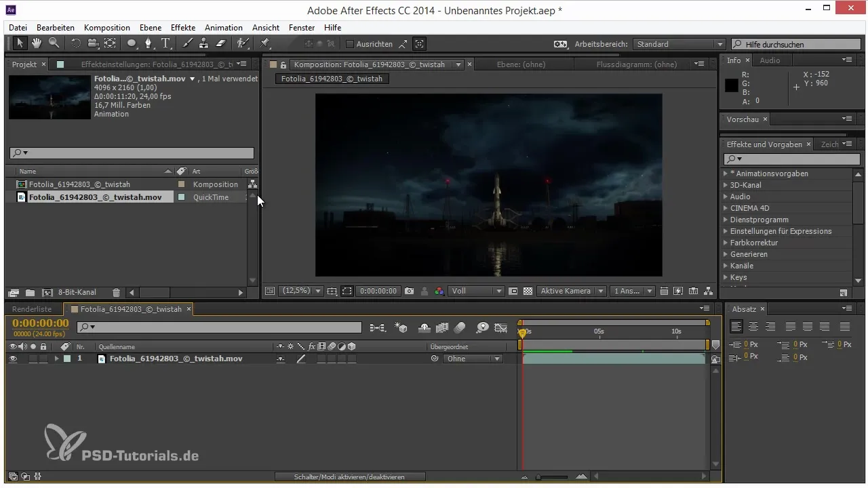Toggle the Motion Blur enable switch
This screenshot has height=488, width=868.
[x=459, y=328]
